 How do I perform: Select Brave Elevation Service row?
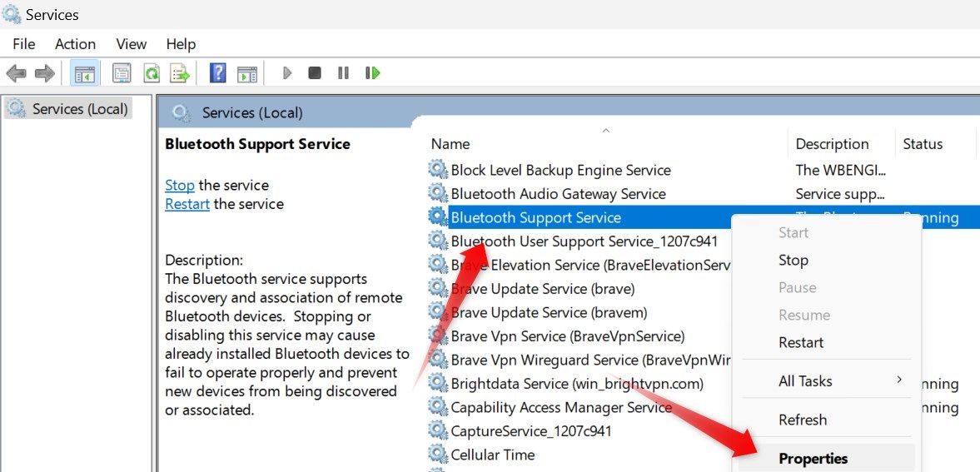point(590,265)
